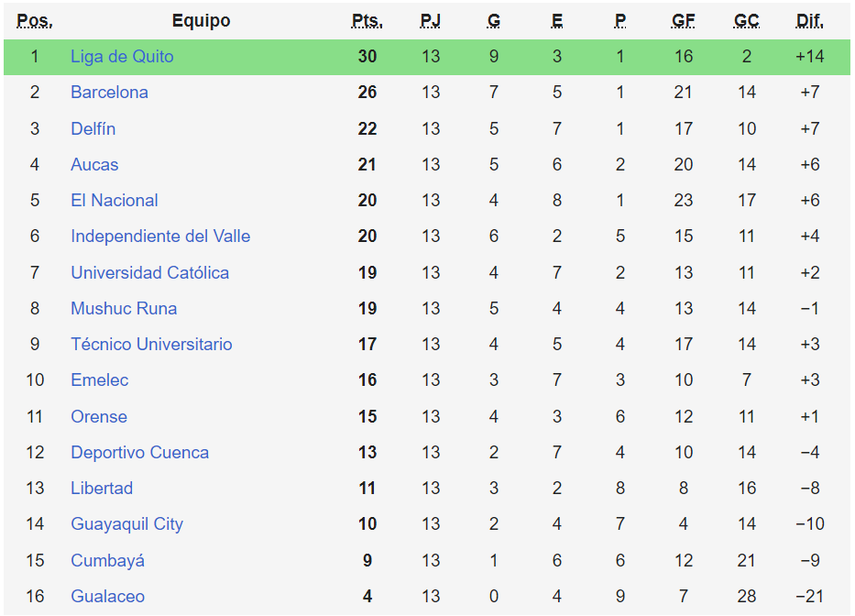This screenshot has width=855, height=616.
Task: Select the Cumbayá team link
Action: 107,561
